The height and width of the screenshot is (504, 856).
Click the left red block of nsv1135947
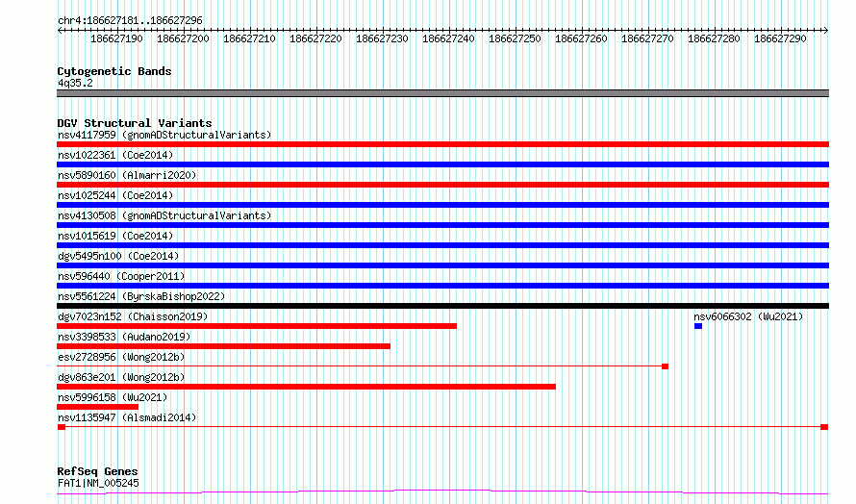coord(62,427)
